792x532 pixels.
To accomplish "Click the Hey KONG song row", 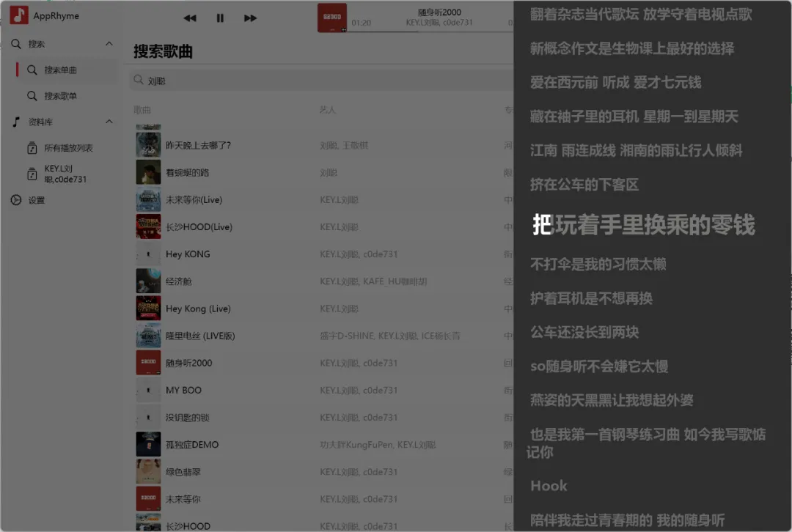I will coord(188,254).
